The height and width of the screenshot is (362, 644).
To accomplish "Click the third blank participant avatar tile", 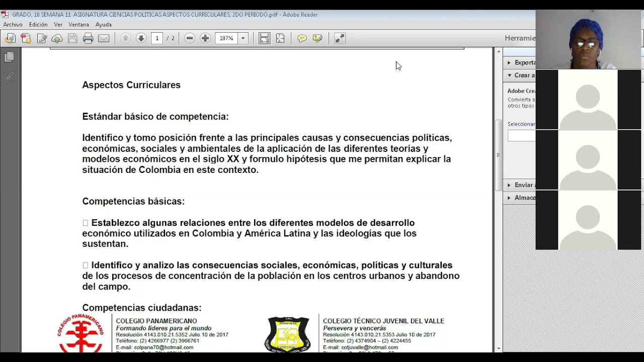I will (589, 220).
